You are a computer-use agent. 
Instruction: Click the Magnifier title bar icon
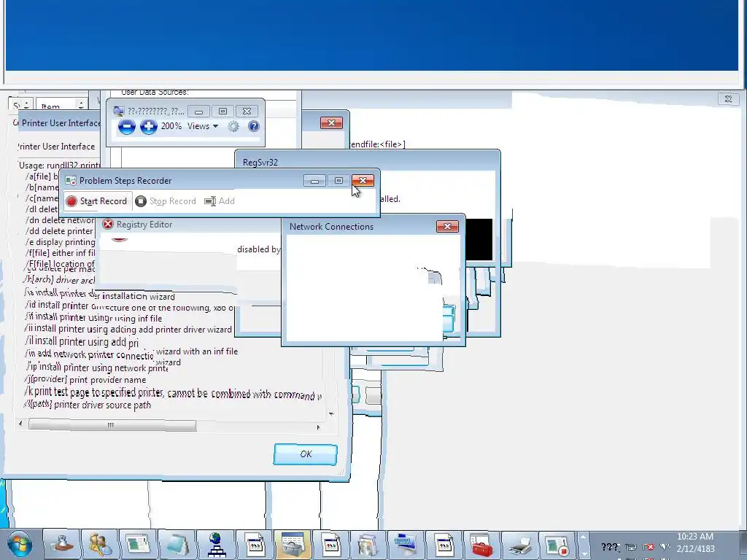119,112
